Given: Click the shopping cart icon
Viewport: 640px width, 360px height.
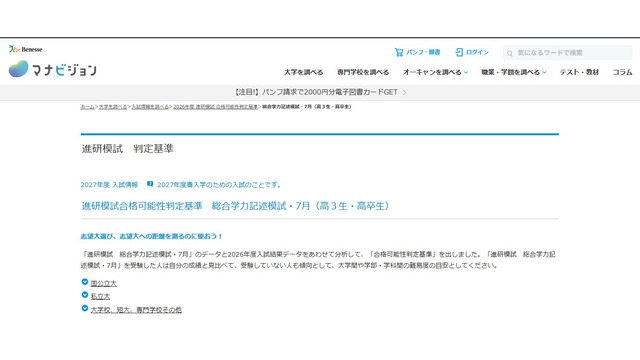Looking at the screenshot, I should tap(398, 52).
